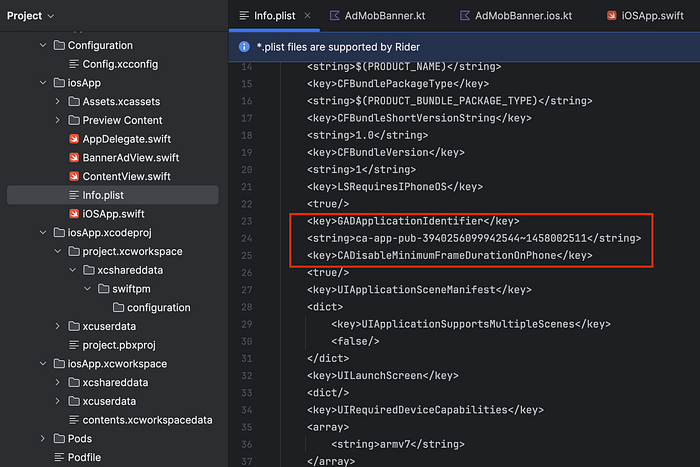Click the ContentView.swift file icon
The image size is (700, 467).
74,176
